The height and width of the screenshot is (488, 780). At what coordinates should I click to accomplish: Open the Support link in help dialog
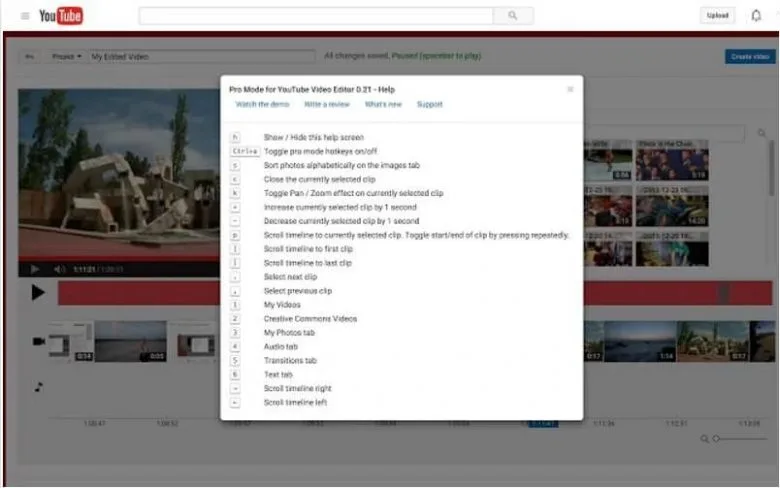430,104
